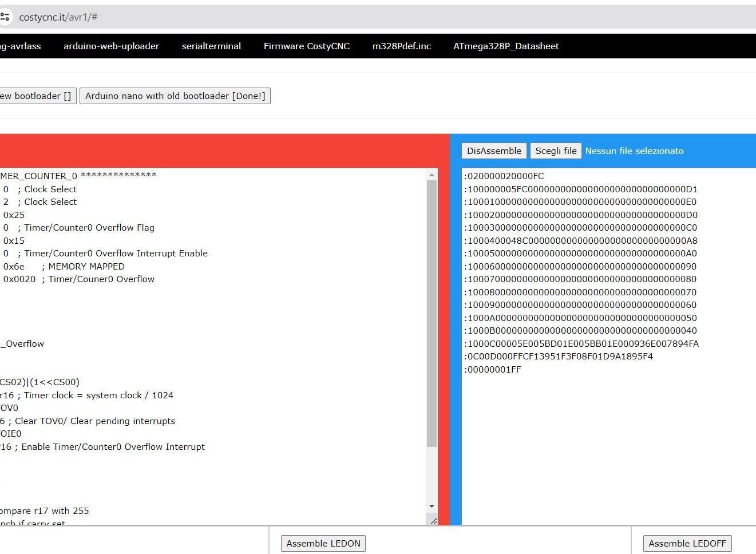
Task: Open ATmega328P_Datasheet link
Action: pos(506,46)
